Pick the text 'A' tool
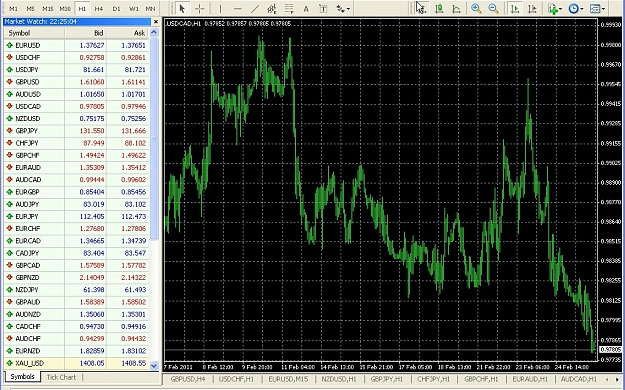Image resolution: width=625 pixels, height=390 pixels. 306,8
